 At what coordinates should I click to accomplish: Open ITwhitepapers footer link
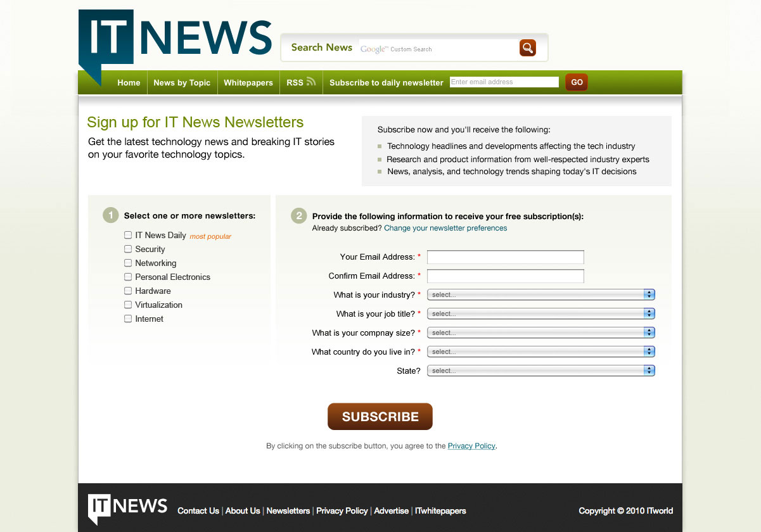tap(440, 510)
